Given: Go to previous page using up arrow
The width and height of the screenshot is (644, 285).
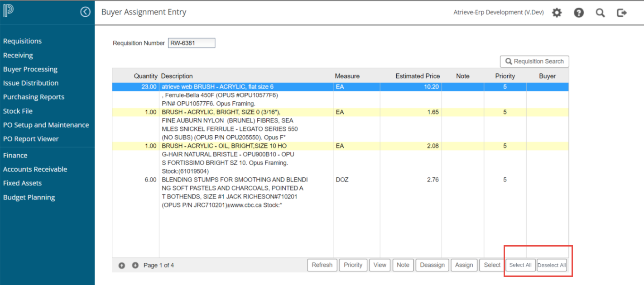Looking at the screenshot, I should (122, 266).
